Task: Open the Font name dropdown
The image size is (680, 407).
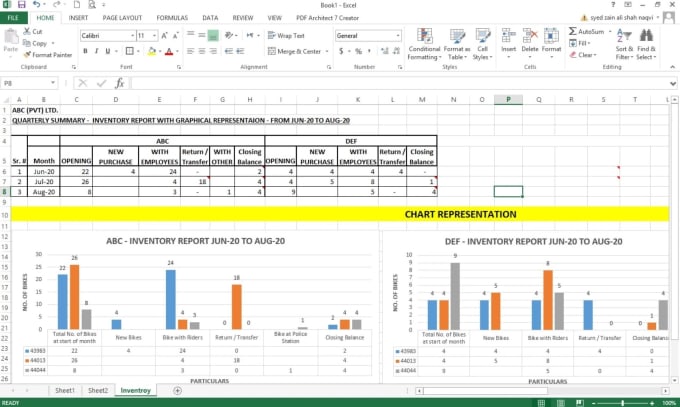Action: point(133,36)
